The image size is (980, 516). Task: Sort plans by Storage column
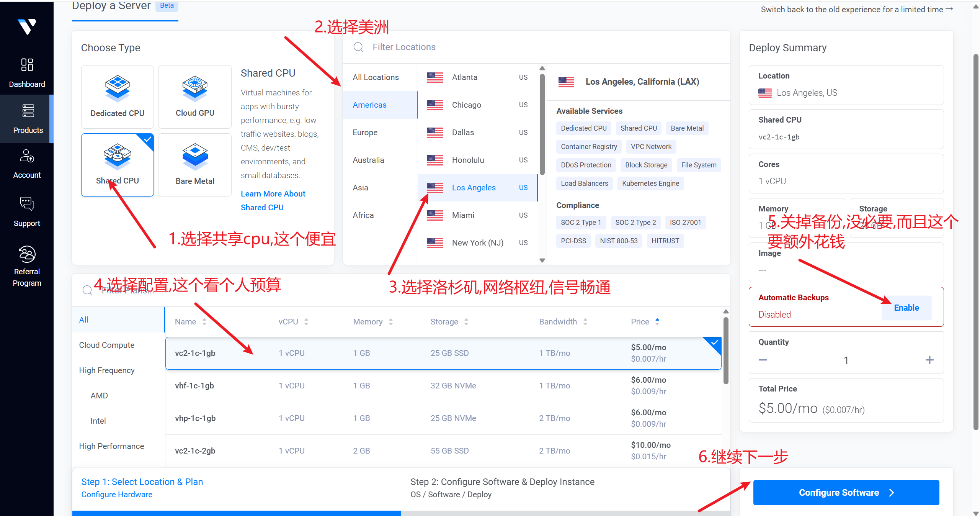point(449,322)
